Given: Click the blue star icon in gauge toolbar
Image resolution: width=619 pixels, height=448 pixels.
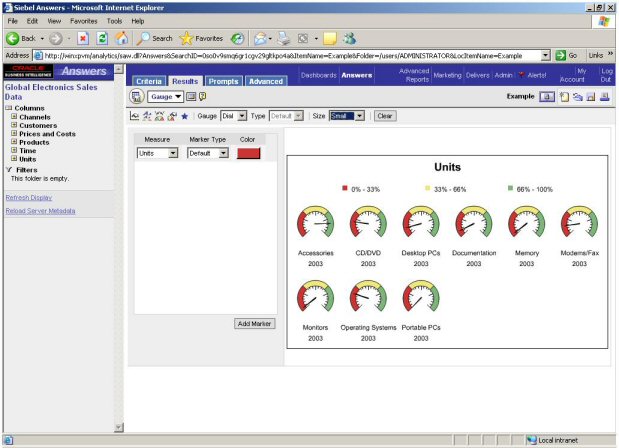Looking at the screenshot, I should 184,116.
